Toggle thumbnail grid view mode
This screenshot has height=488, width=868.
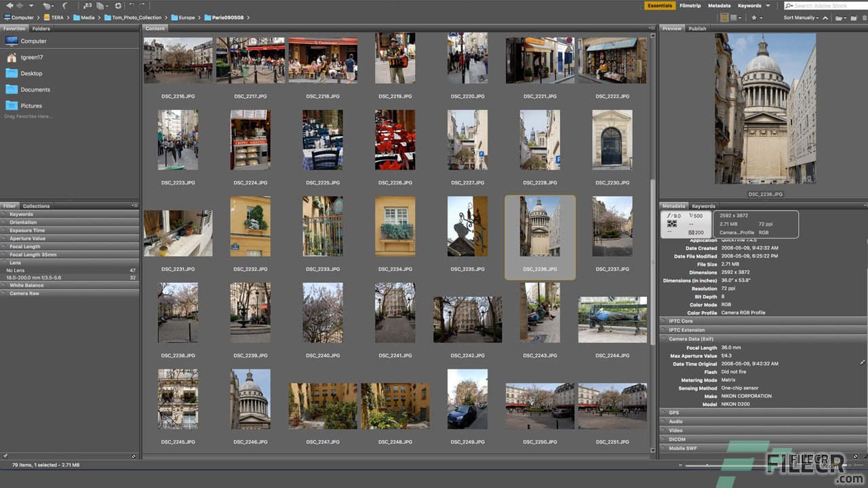(x=724, y=18)
